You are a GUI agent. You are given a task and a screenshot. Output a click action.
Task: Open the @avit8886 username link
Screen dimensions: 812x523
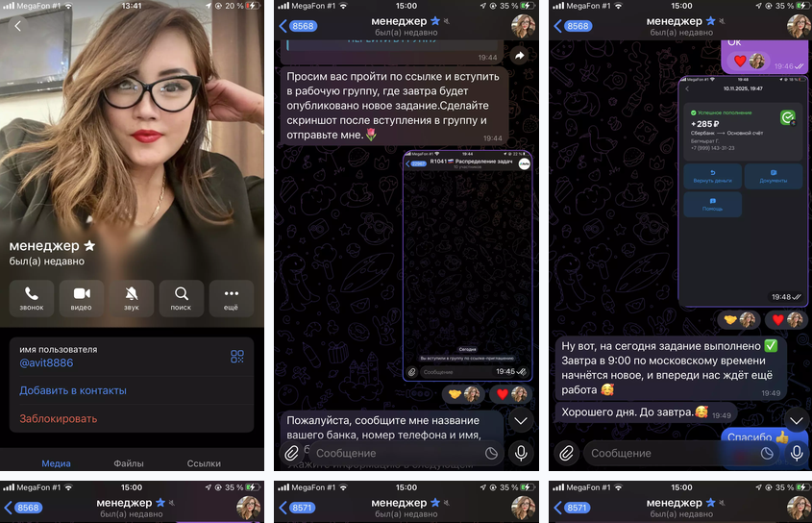coord(46,362)
